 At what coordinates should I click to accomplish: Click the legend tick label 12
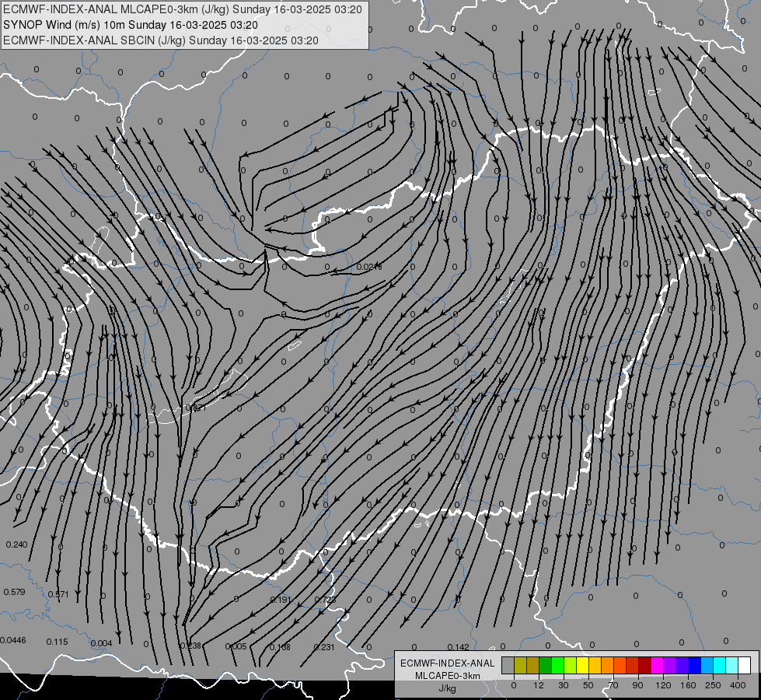coord(539,685)
